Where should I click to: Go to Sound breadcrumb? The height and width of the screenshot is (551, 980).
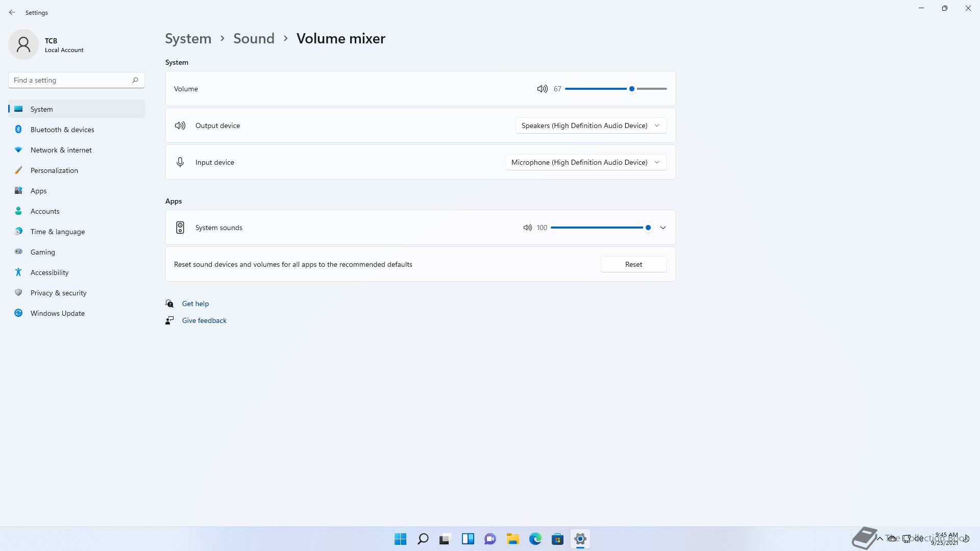click(254, 38)
